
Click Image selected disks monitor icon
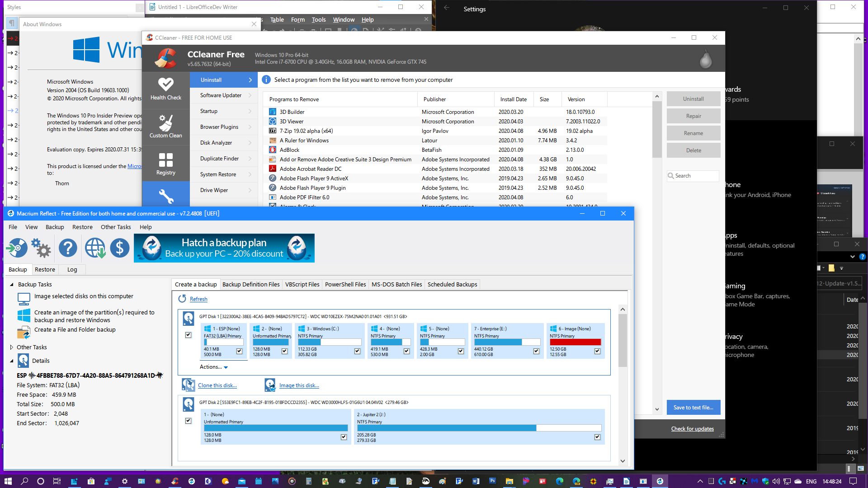click(24, 298)
